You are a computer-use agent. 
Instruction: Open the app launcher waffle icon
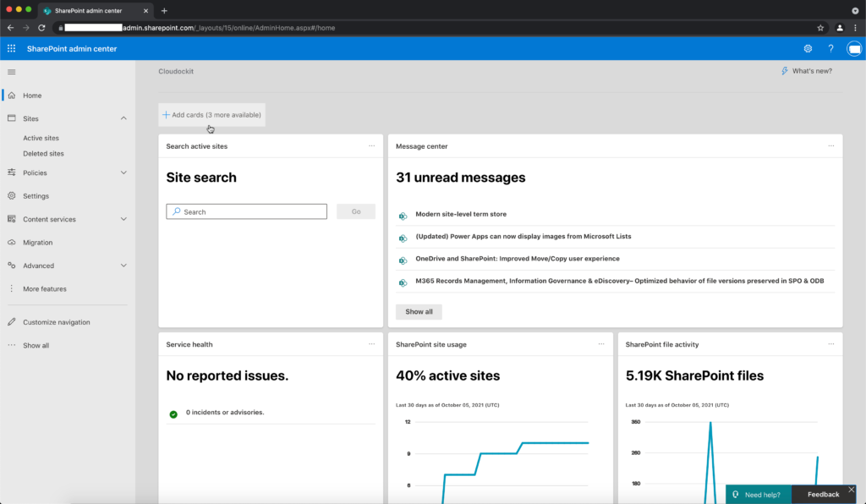click(11, 48)
